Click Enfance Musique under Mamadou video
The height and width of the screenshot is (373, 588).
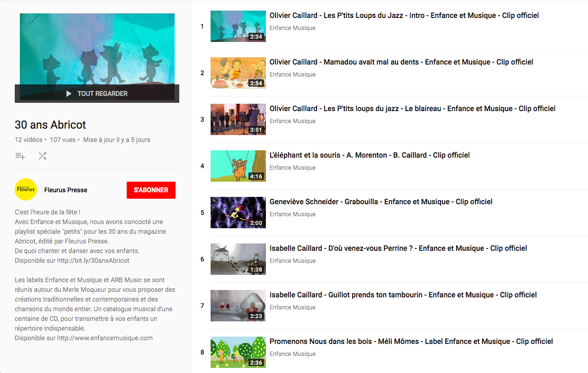click(293, 74)
